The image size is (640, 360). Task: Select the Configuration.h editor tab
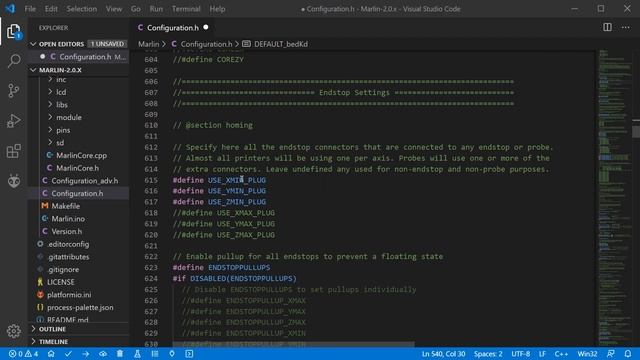(x=173, y=27)
